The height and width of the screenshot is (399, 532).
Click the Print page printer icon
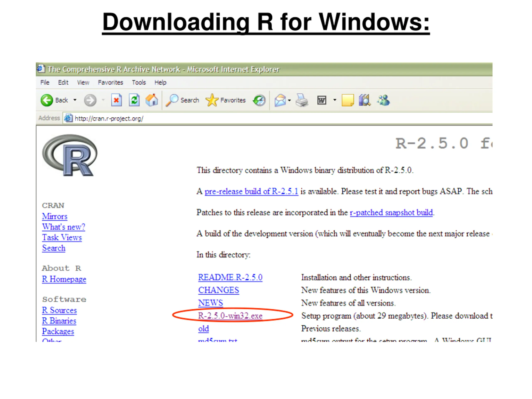click(x=302, y=100)
